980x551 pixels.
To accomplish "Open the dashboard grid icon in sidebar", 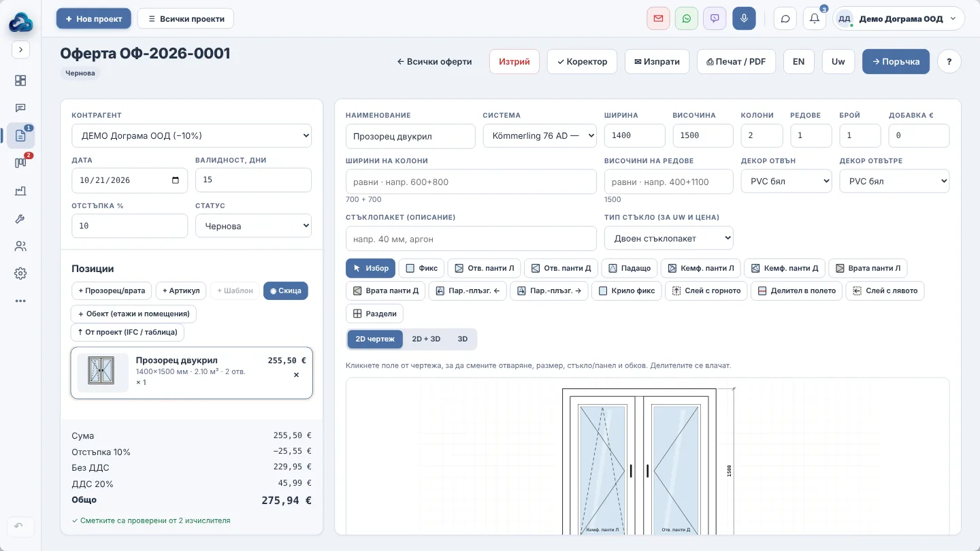I will click(20, 80).
